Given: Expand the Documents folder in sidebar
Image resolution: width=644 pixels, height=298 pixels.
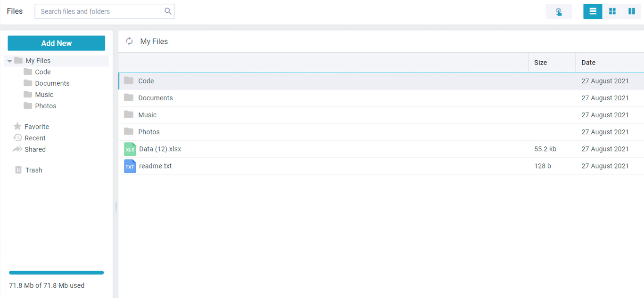Looking at the screenshot, I should point(53,83).
